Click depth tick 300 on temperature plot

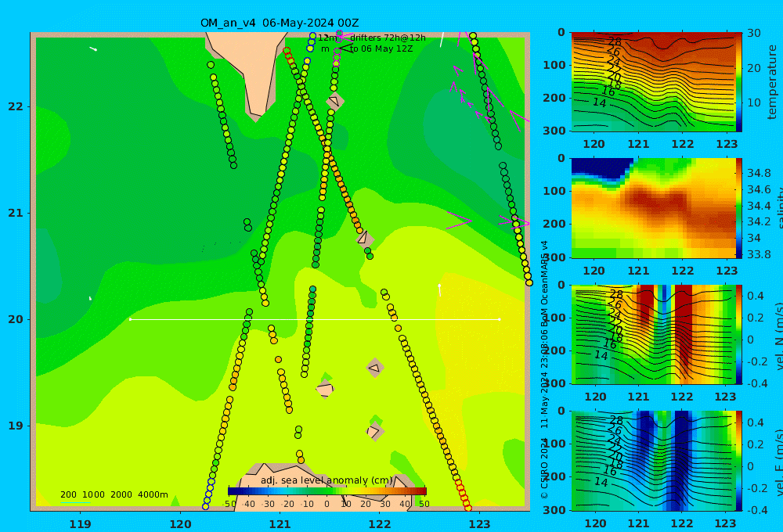pyautogui.click(x=554, y=131)
